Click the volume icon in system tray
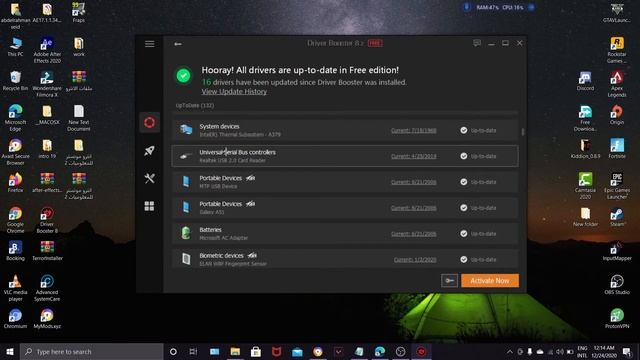 coord(560,351)
